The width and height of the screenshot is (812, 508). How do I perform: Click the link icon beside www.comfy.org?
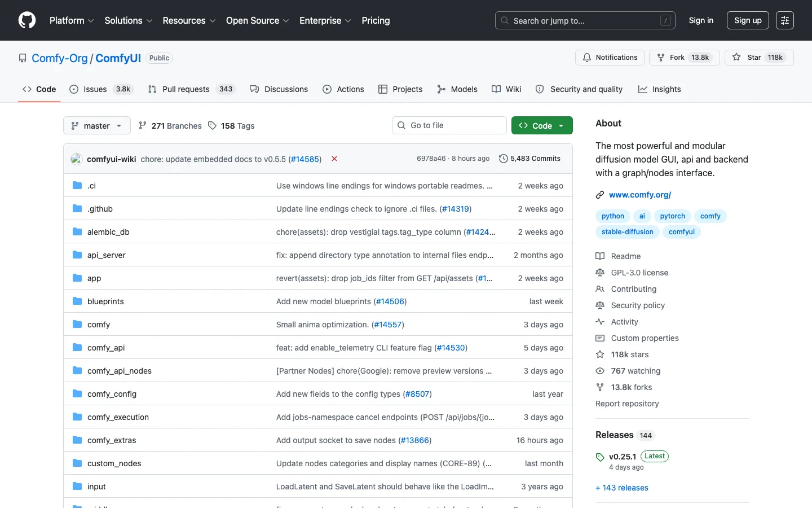pos(600,195)
